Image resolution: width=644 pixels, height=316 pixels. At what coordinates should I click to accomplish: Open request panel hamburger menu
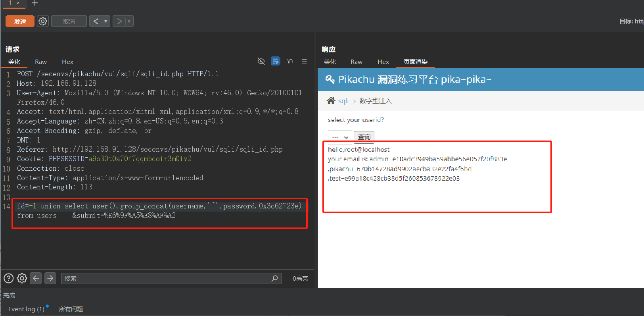(304, 61)
